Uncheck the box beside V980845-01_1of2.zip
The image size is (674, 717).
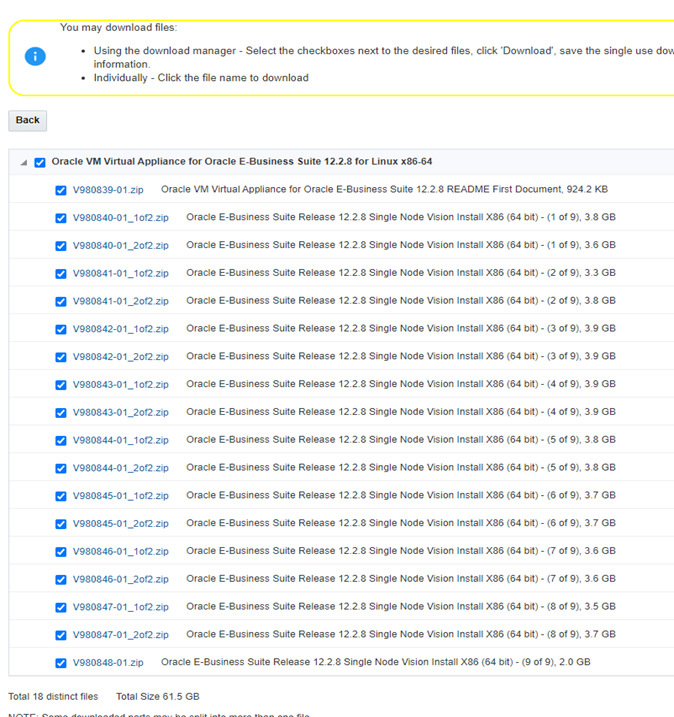pos(61,496)
